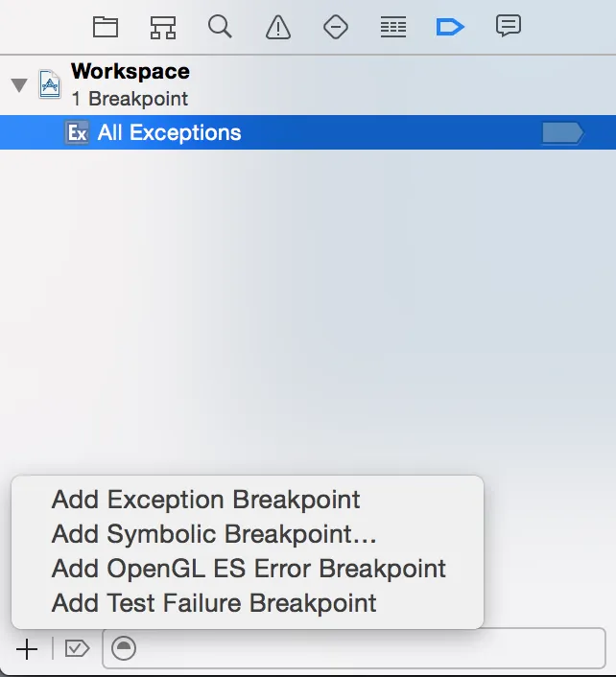Image resolution: width=616 pixels, height=677 pixels.
Task: Switch to the Debug navigator
Action: (x=392, y=27)
